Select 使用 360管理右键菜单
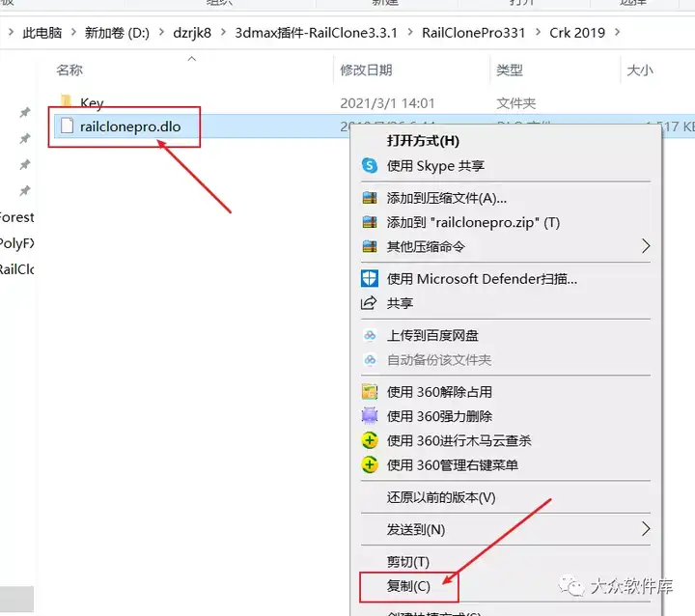The height and width of the screenshot is (616, 695). coord(452,464)
